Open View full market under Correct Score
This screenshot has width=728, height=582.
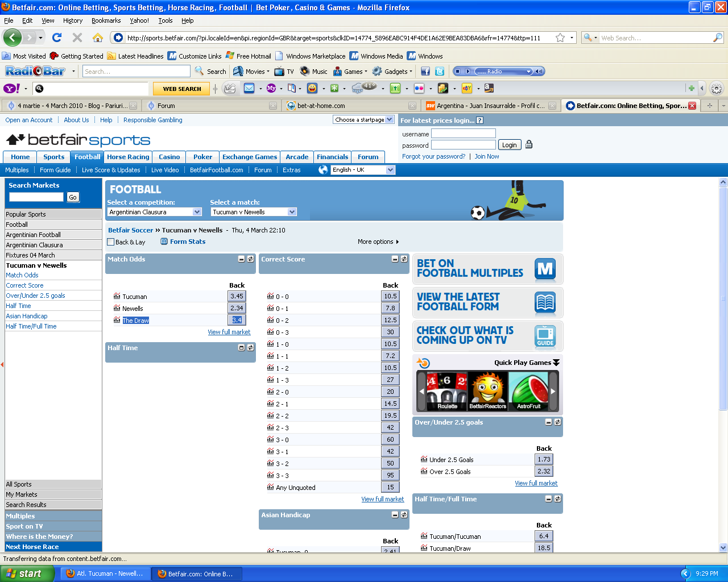(383, 499)
